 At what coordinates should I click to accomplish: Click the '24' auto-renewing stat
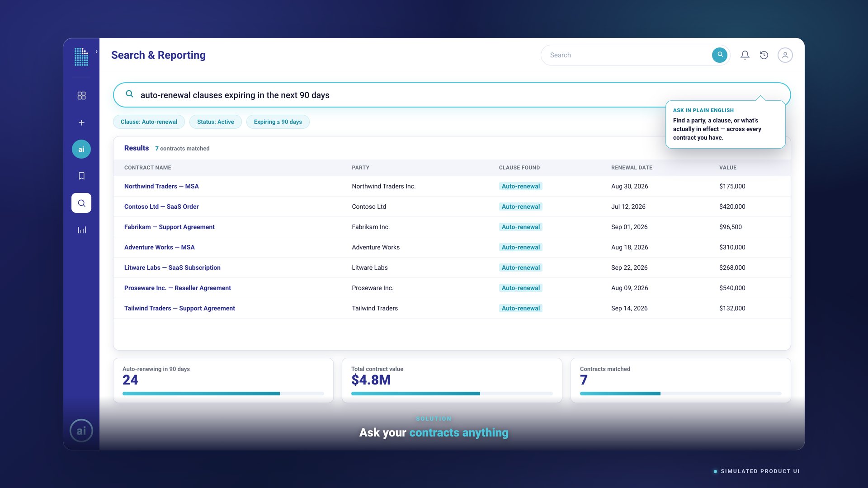[x=130, y=380]
